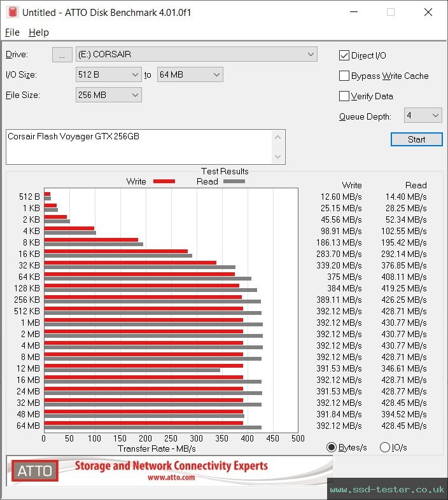Image resolution: width=448 pixels, height=500 pixels.
Task: Click the Transfer Rate - MB/s axis label
Action: [157, 448]
